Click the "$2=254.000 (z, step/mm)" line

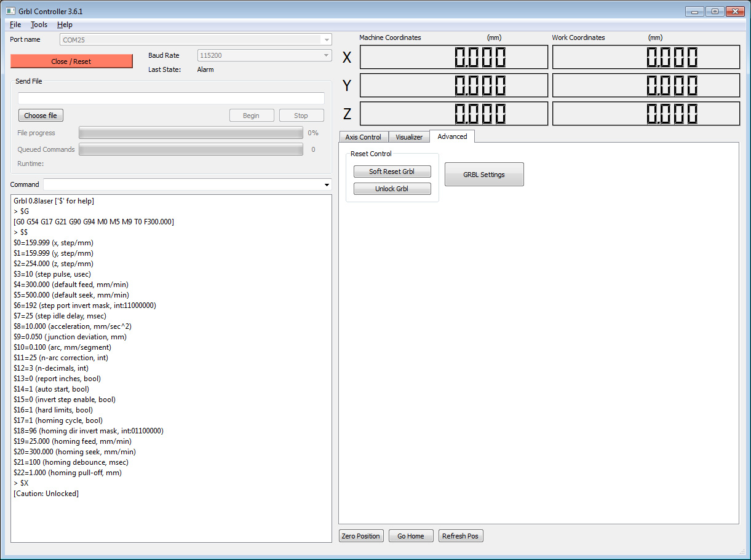53,264
